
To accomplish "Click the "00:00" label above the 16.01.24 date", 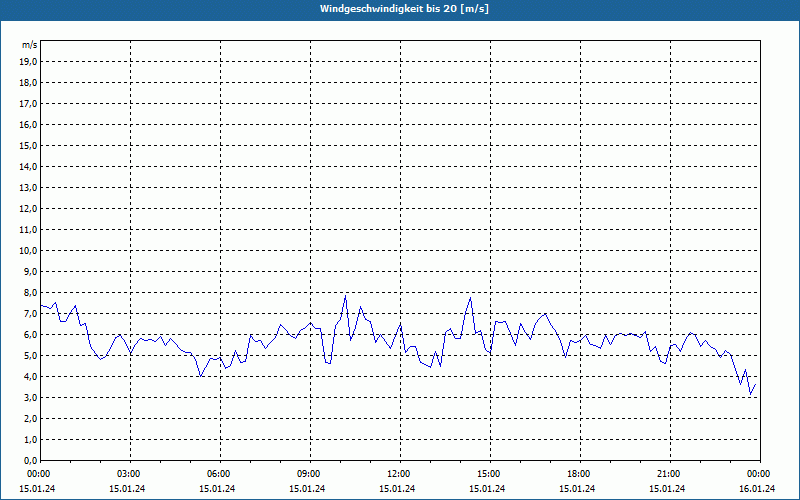I will tap(760, 474).
